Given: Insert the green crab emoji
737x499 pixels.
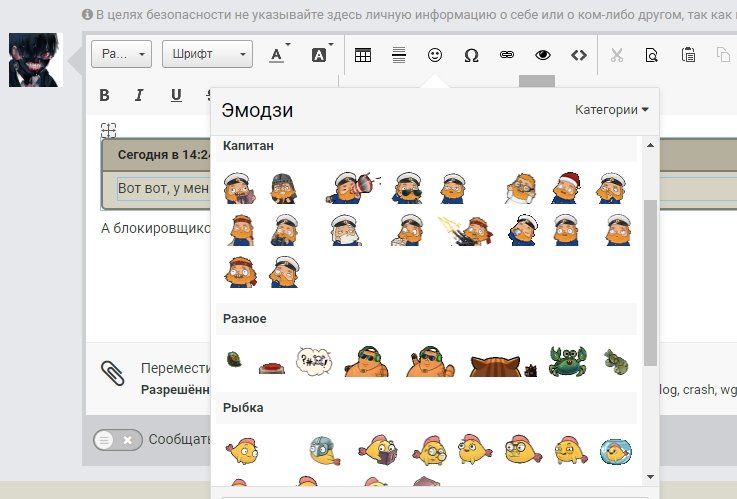Looking at the screenshot, I should 567,361.
